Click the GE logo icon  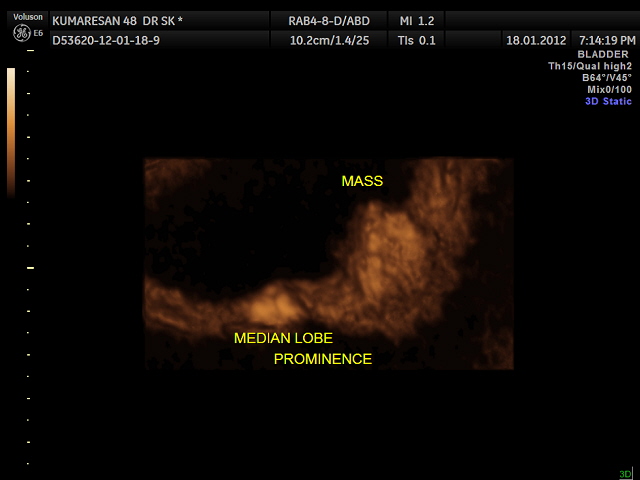(19, 33)
